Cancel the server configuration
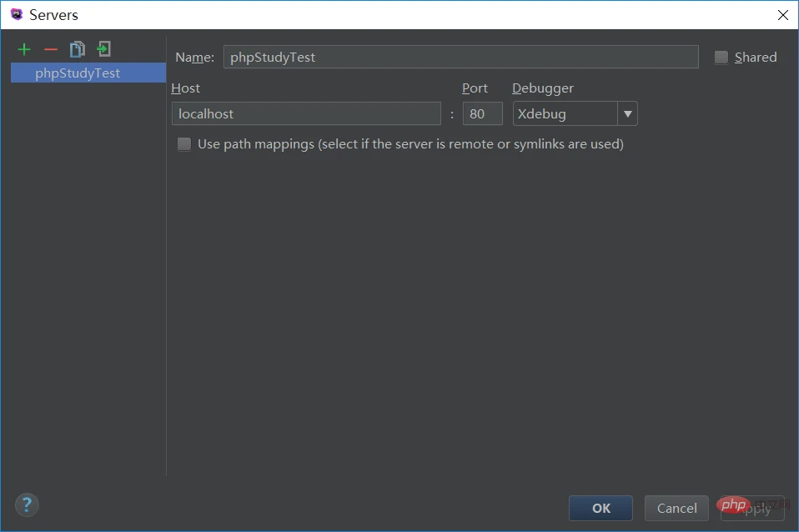Screen dimensions: 799x532 pyautogui.click(x=676, y=508)
